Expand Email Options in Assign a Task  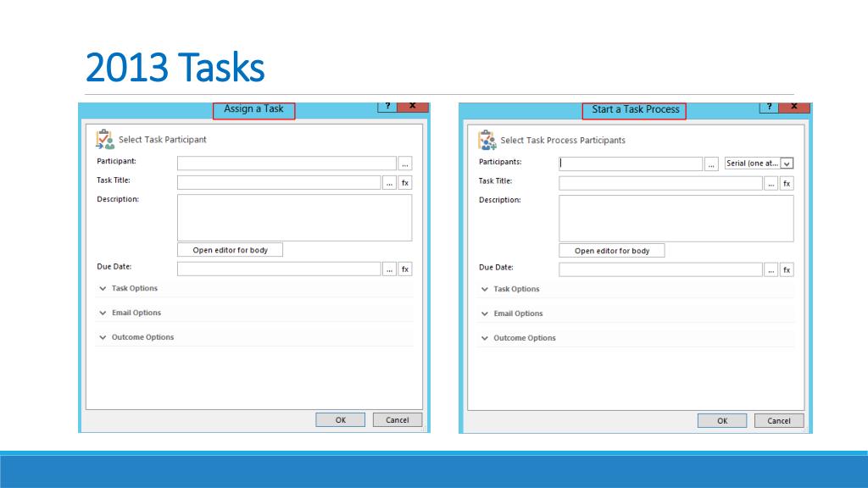(131, 313)
